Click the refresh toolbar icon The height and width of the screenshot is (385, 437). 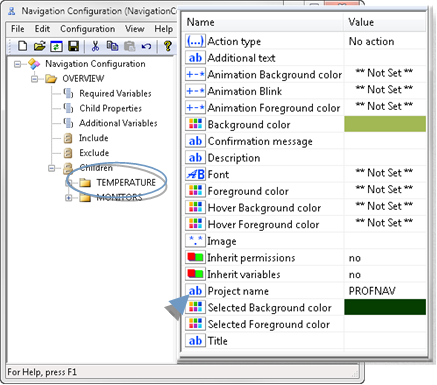pos(56,46)
